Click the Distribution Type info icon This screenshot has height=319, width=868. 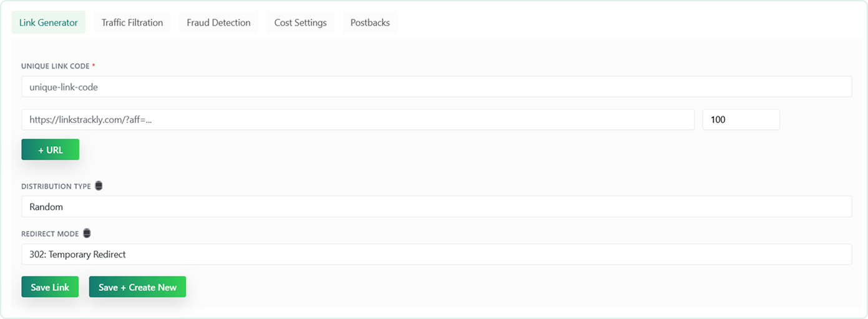[x=99, y=186]
